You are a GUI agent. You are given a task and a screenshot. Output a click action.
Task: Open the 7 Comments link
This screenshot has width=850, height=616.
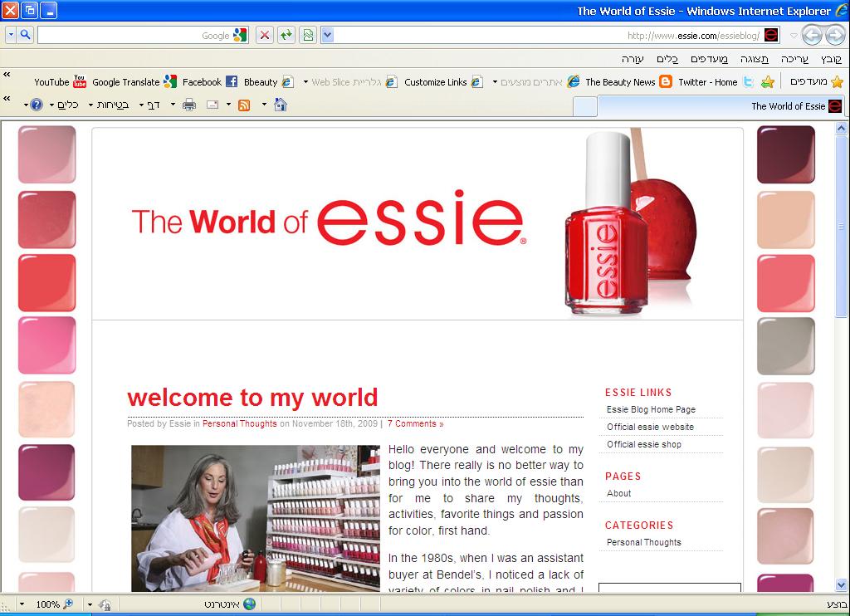click(x=415, y=423)
